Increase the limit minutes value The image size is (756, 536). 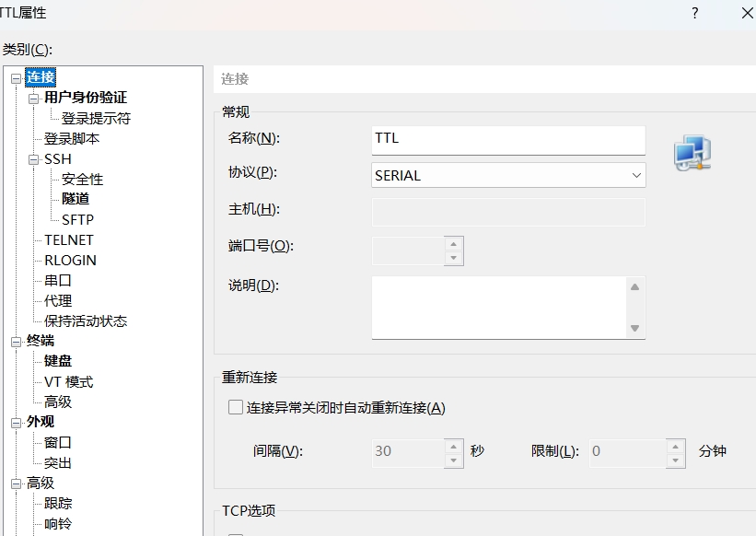pyautogui.click(x=676, y=447)
